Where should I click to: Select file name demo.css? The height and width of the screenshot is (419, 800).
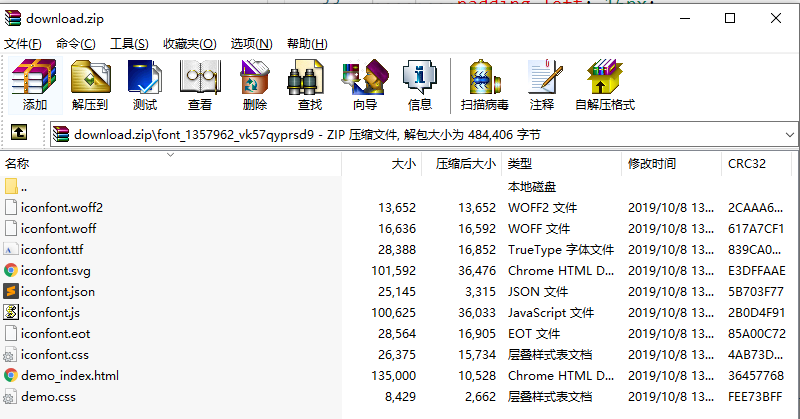[x=48, y=397]
